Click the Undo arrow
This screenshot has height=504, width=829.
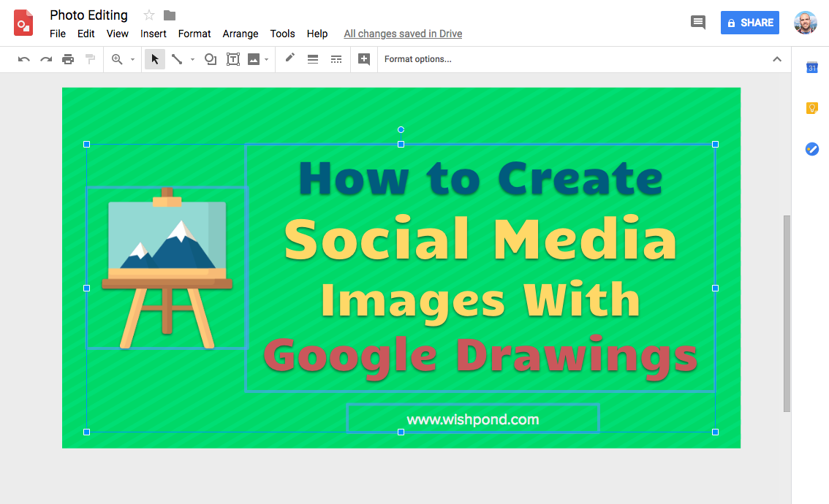click(x=24, y=59)
